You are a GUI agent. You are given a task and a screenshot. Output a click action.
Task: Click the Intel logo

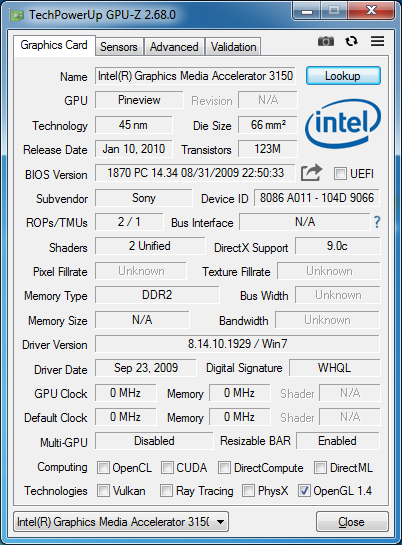(x=343, y=124)
